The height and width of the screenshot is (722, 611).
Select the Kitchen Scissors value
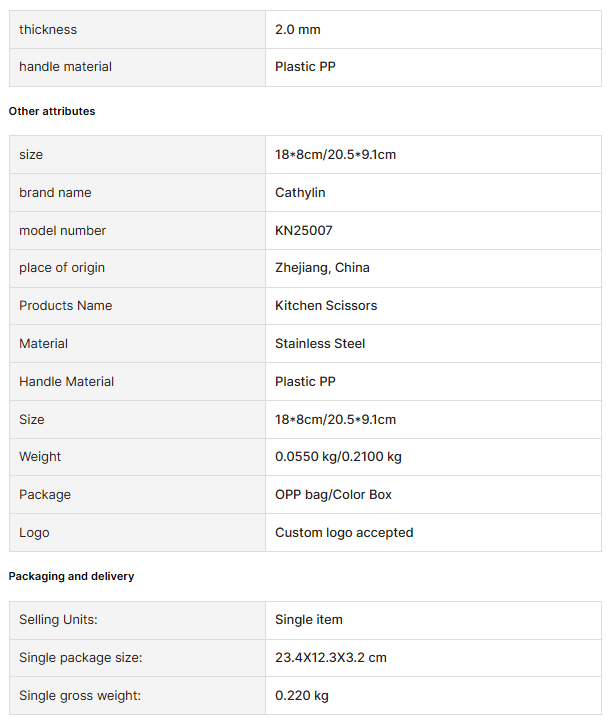(326, 306)
